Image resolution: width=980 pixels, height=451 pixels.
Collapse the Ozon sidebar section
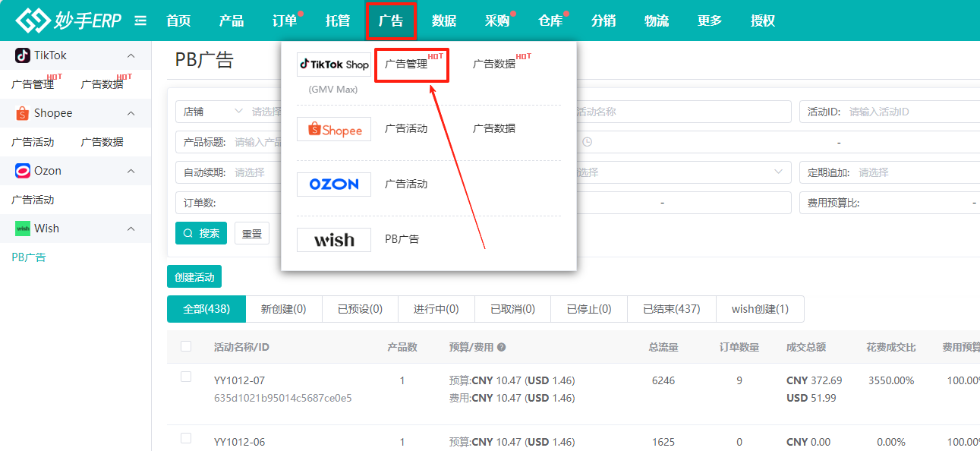(x=131, y=171)
